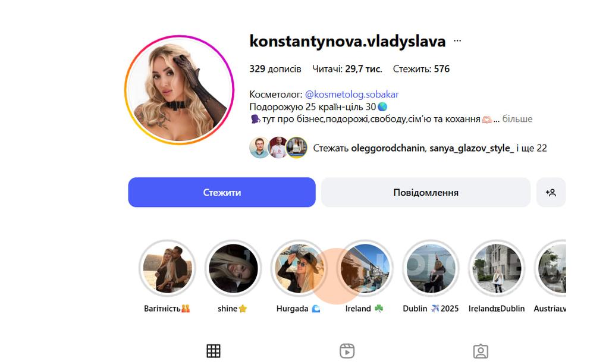Show the tagged photos tab icon

481,351
